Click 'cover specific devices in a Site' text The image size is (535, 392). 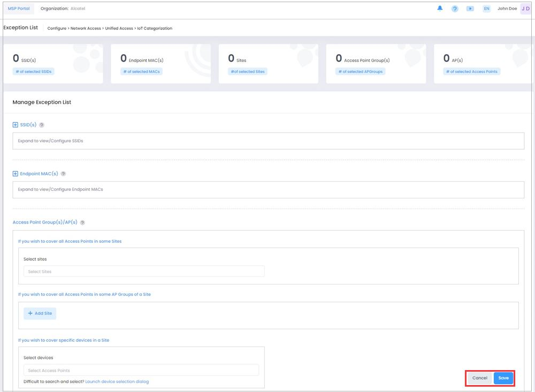pyautogui.click(x=78, y=340)
